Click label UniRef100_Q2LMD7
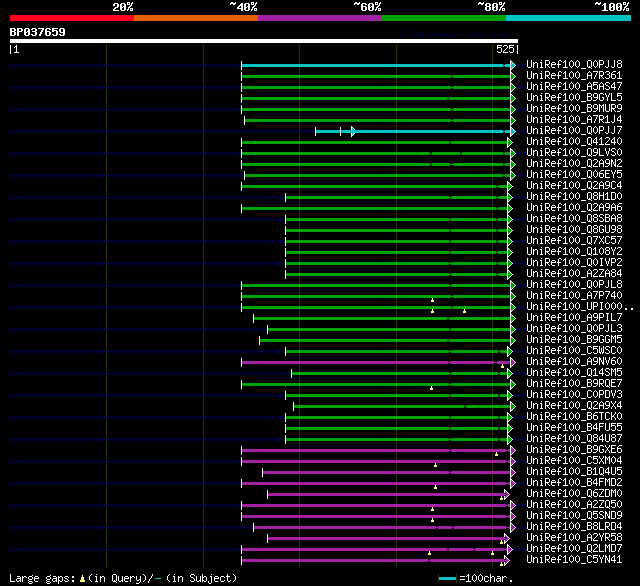 (x=574, y=549)
